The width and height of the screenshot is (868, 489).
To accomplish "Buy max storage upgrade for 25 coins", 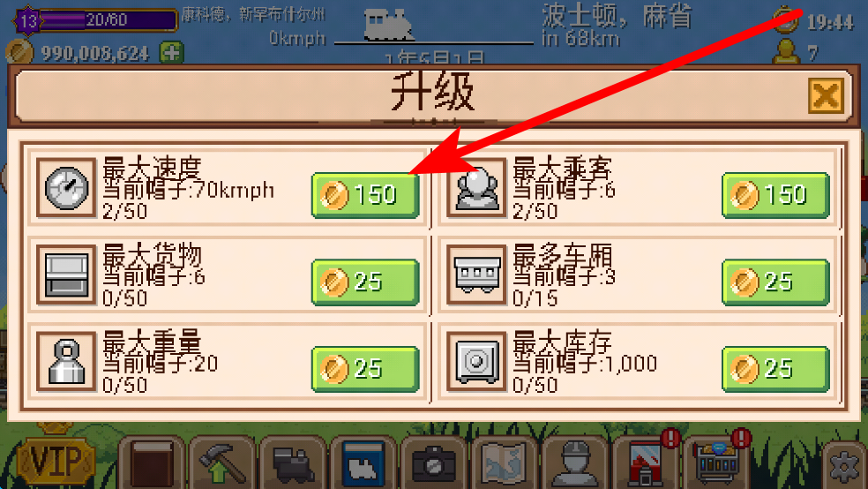I will pos(775,369).
